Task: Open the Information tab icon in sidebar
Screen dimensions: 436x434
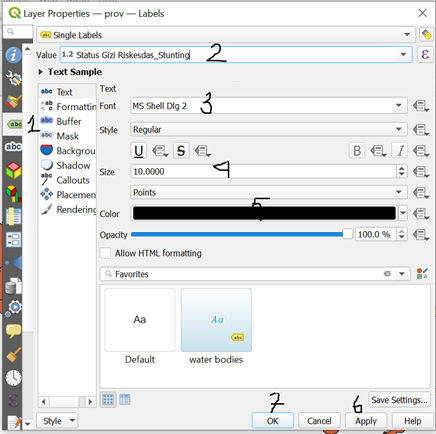Action: [13, 55]
